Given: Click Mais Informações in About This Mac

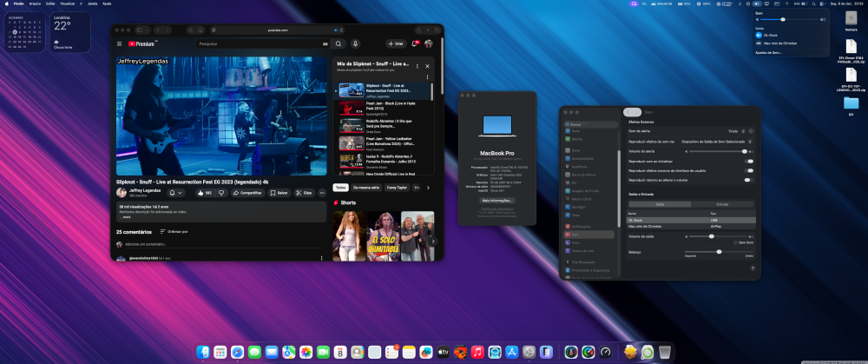Looking at the screenshot, I should (497, 201).
